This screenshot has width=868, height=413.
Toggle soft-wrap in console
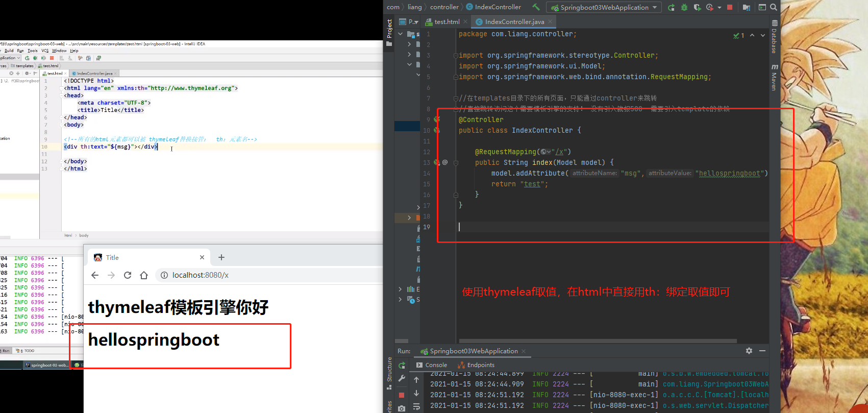(416, 407)
